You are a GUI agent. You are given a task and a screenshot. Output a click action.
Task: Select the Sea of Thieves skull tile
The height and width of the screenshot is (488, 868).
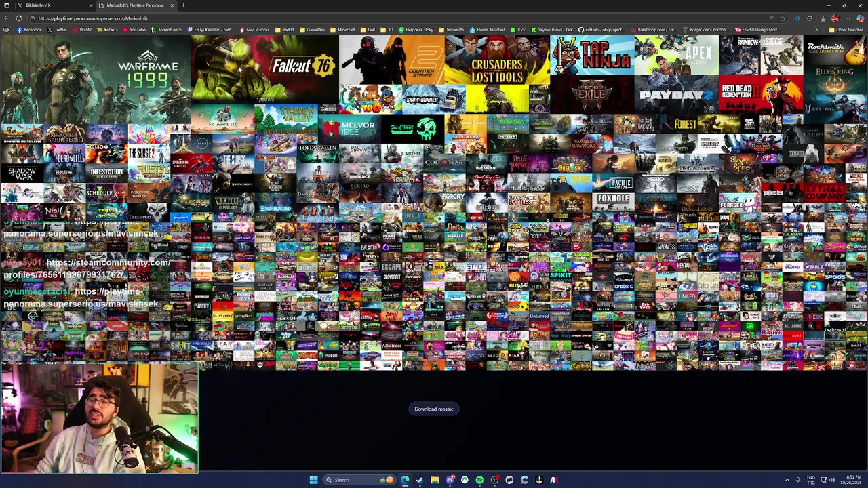pyautogui.click(x=412, y=128)
